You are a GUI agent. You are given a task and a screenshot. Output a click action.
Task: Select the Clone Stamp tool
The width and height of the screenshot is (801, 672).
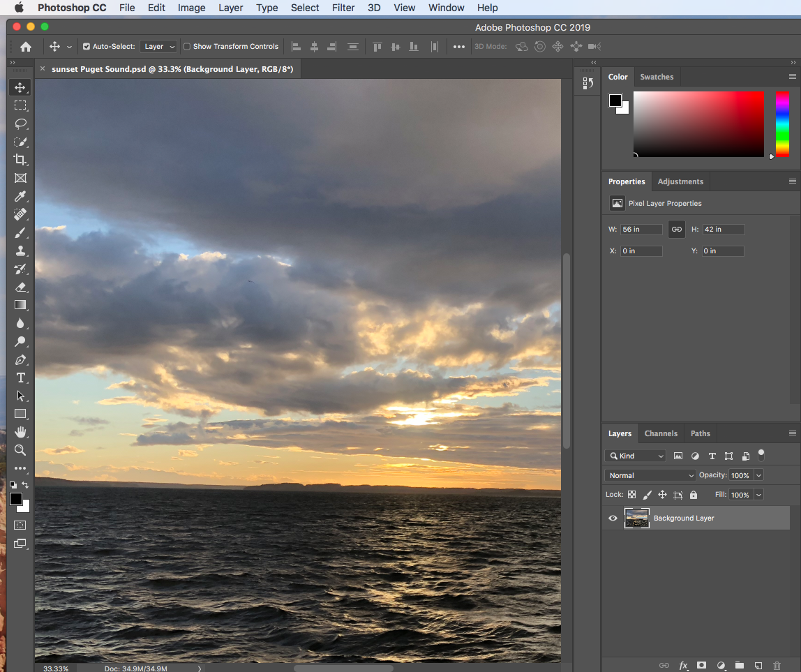20,251
